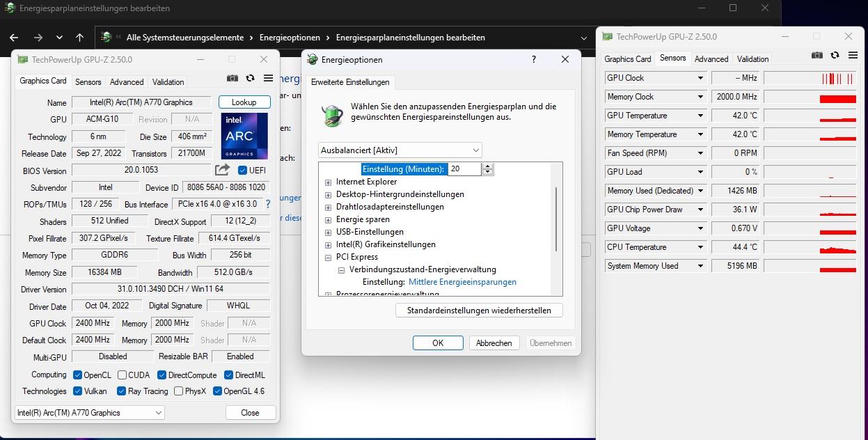The image size is (868, 440).
Task: Open the Advanced tab in the right GPU-Z window
Action: pos(711,59)
